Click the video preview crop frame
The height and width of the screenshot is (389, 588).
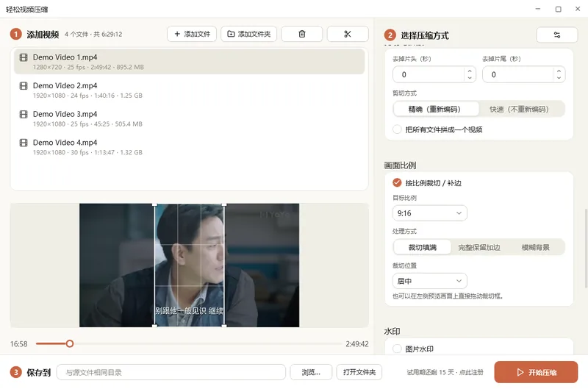coord(190,265)
